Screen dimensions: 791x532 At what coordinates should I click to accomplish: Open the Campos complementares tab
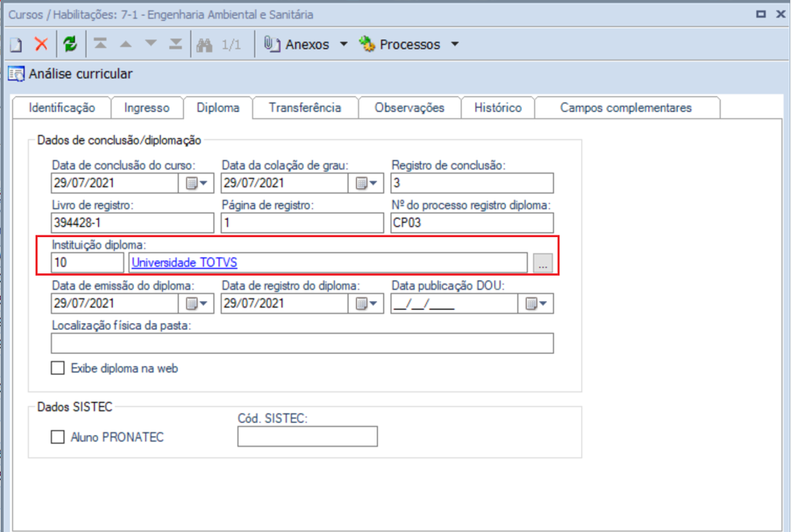click(x=626, y=108)
